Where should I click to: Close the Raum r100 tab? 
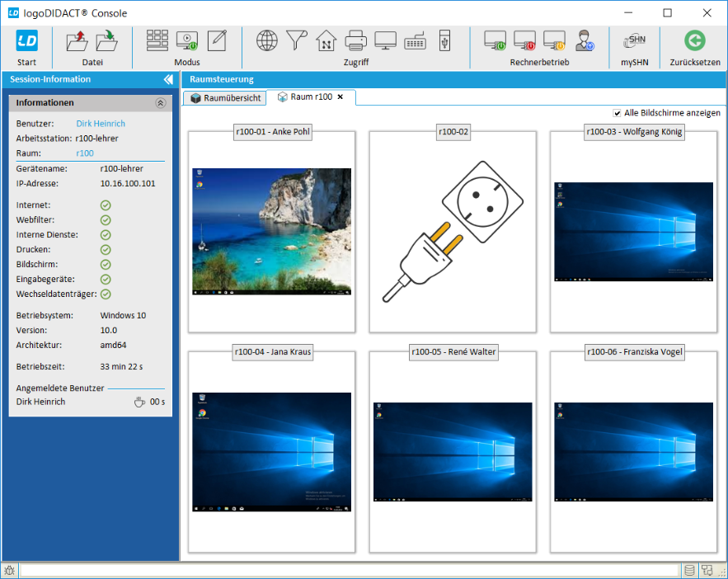click(x=341, y=97)
